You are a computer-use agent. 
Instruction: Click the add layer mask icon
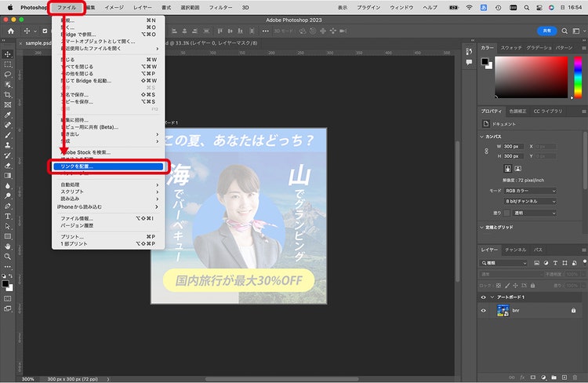533,378
